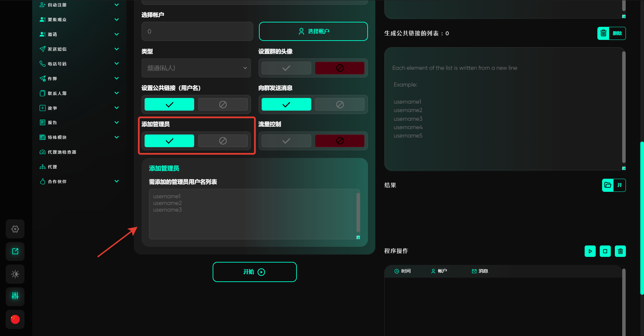Toggle the brightness theme icon
The width and height of the screenshot is (644, 336).
tap(15, 274)
